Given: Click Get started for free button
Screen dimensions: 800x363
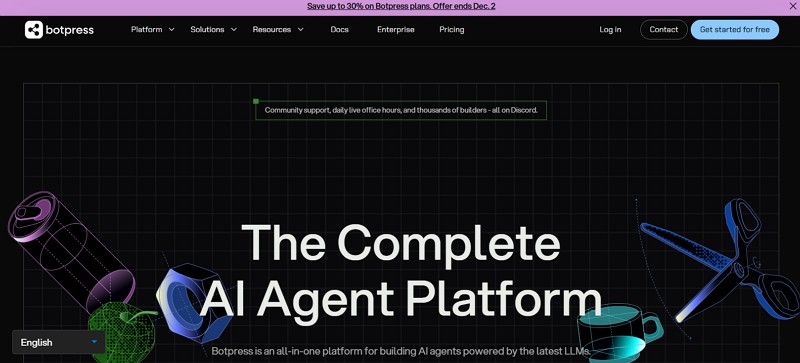Looking at the screenshot, I should coord(735,30).
